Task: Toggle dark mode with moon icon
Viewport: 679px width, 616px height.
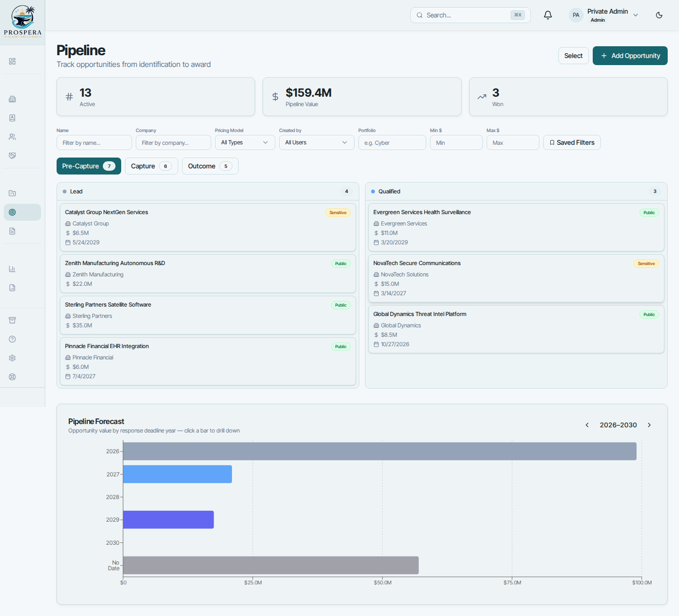Action: [659, 15]
